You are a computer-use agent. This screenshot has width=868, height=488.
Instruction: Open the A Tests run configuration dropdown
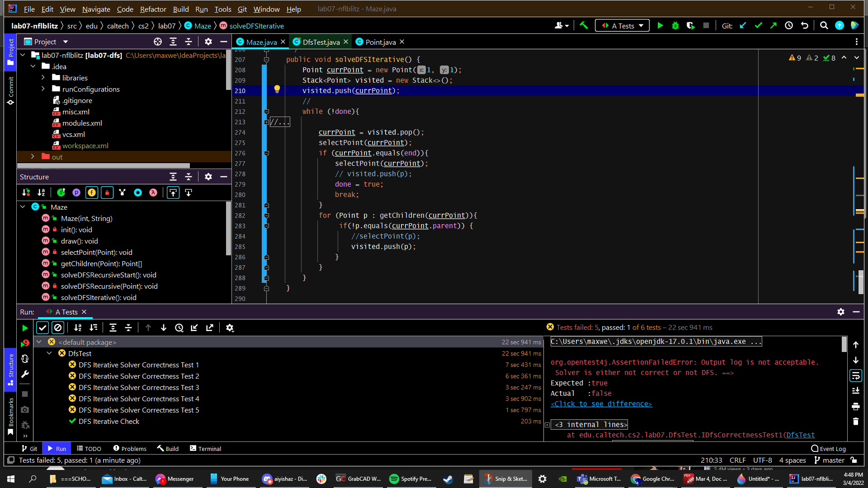tap(622, 26)
